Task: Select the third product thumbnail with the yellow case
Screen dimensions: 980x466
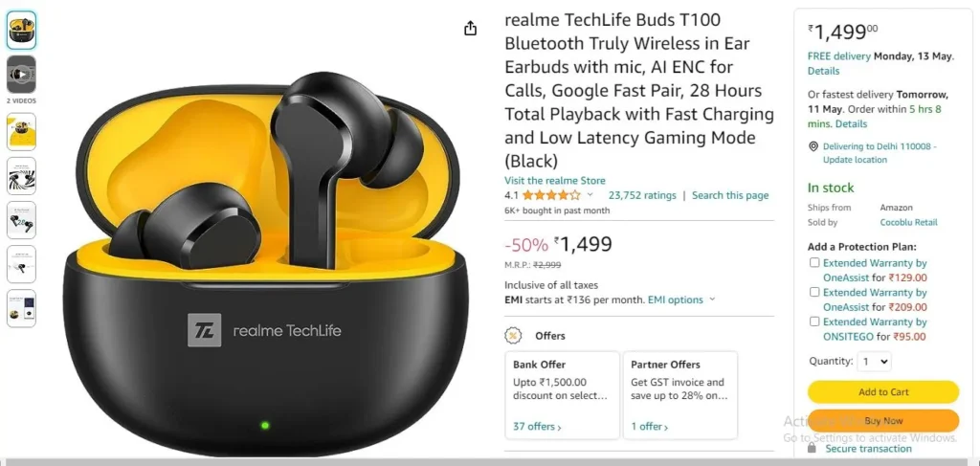Action: click(21, 131)
